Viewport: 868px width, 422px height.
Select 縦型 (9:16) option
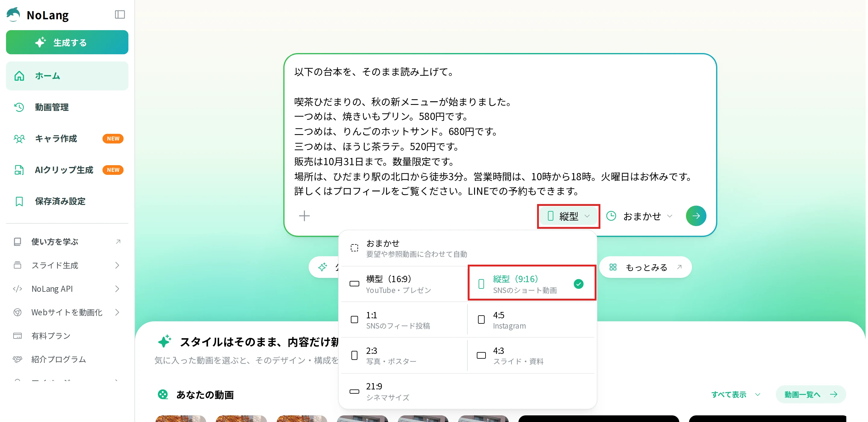532,284
